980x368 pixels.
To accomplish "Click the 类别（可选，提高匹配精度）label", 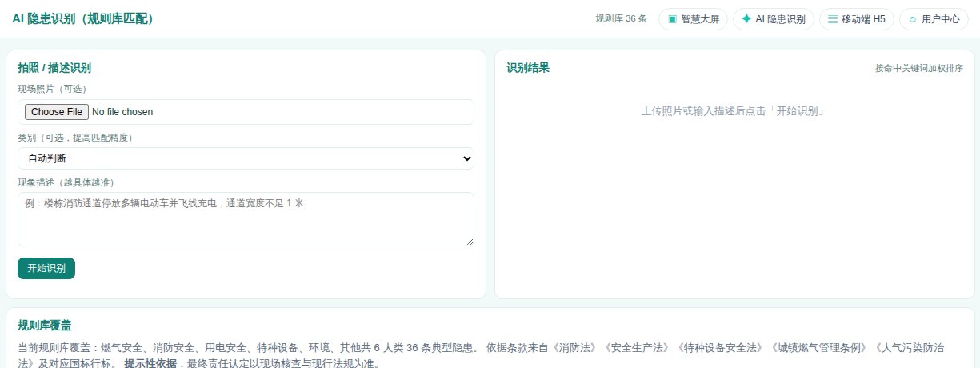I will [x=75, y=138].
